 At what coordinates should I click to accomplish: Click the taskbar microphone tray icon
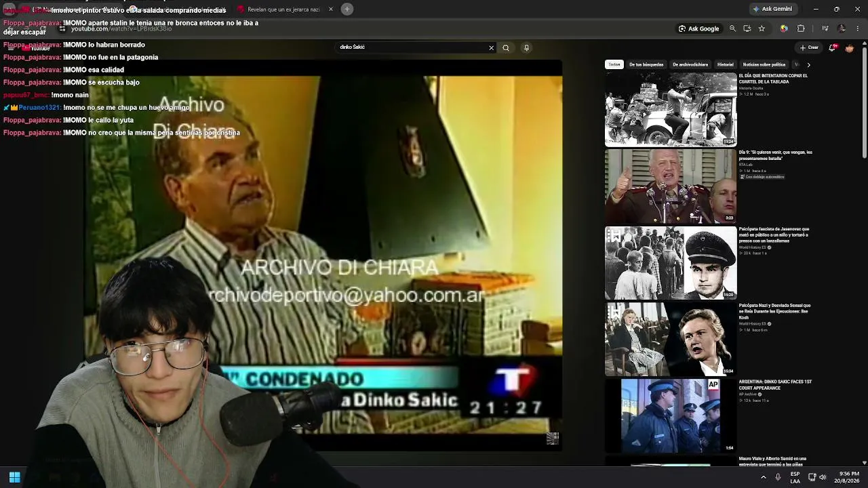(778, 477)
